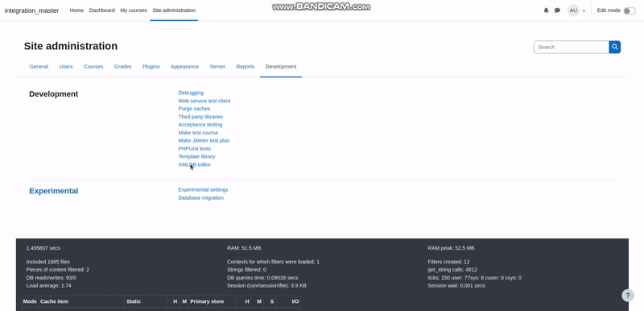Select Site administration in top navigation
Image resolution: width=644 pixels, height=311 pixels.
174,10
